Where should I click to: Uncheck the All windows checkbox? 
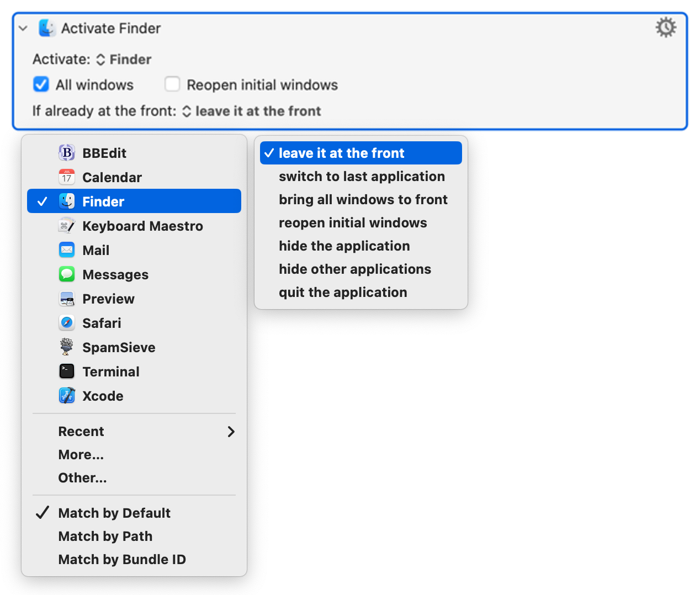tap(41, 84)
